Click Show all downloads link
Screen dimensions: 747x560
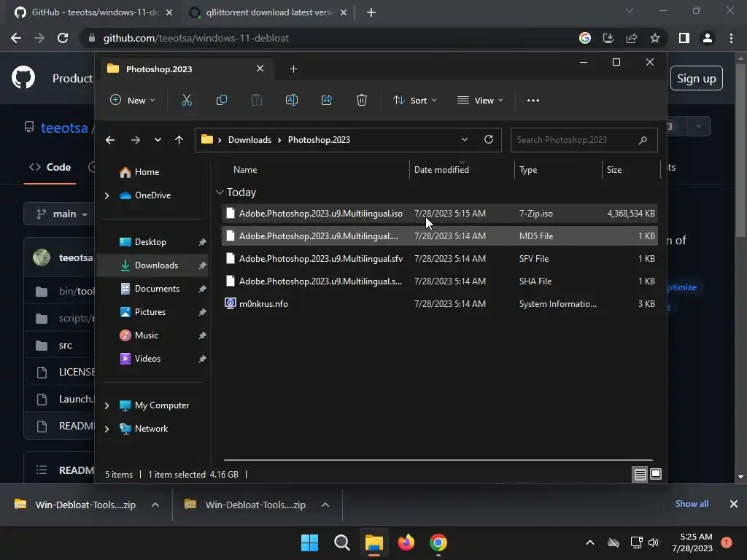692,504
